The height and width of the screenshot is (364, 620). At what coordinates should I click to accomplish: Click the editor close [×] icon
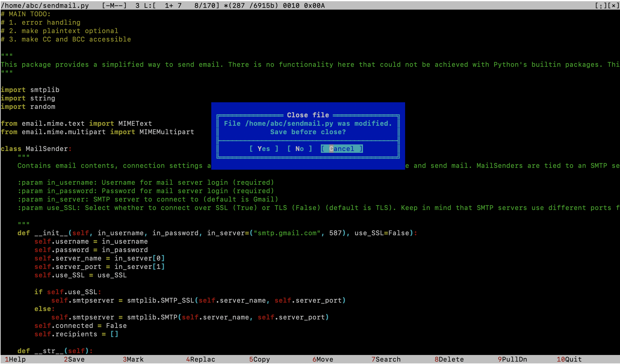[x=613, y=5]
